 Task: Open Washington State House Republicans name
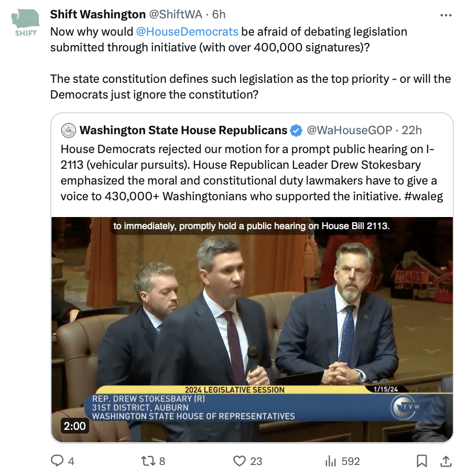coord(183,130)
